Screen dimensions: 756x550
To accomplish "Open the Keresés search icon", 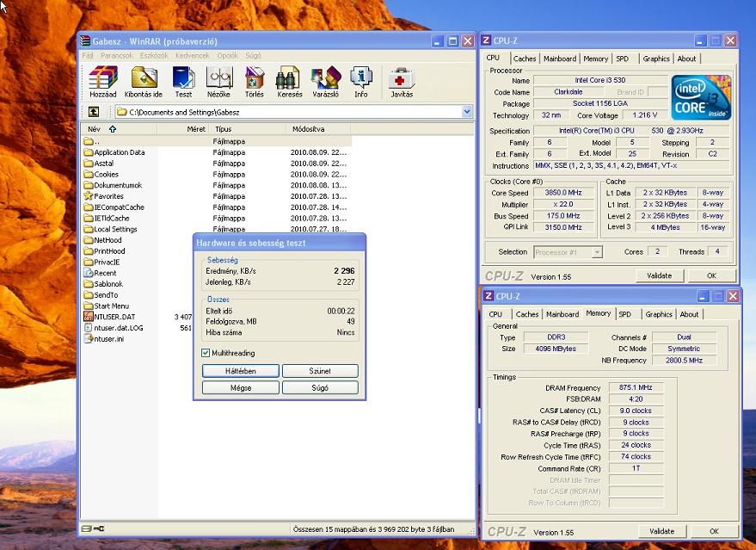I will (289, 82).
